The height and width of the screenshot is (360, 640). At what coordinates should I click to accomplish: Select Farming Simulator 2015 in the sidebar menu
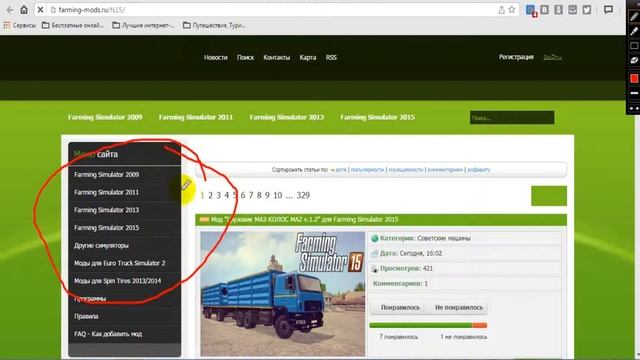(x=107, y=228)
